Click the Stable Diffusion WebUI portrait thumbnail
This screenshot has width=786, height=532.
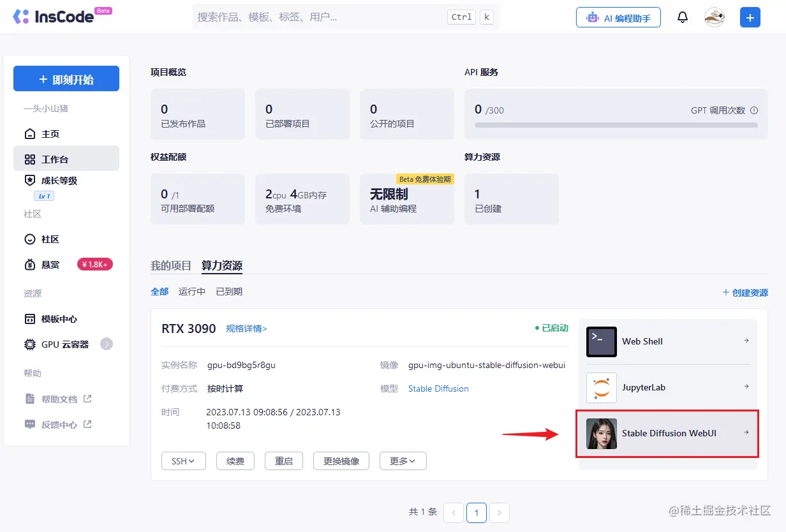[x=602, y=433]
